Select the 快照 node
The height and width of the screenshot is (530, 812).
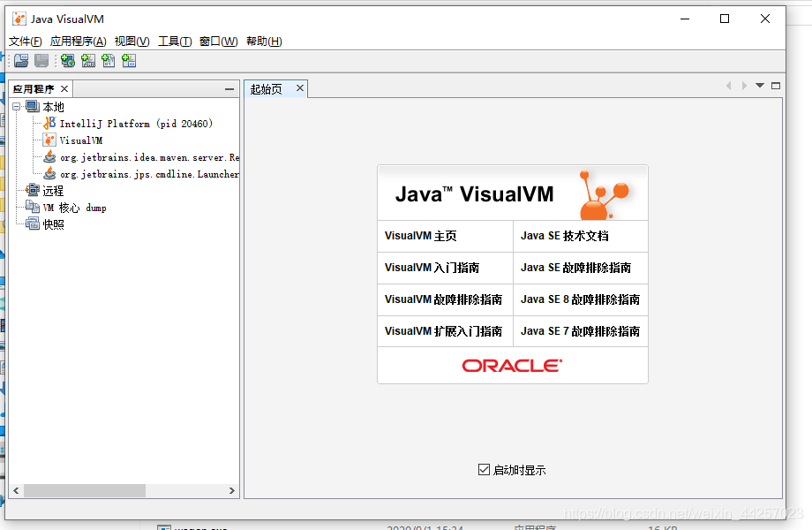pos(53,224)
